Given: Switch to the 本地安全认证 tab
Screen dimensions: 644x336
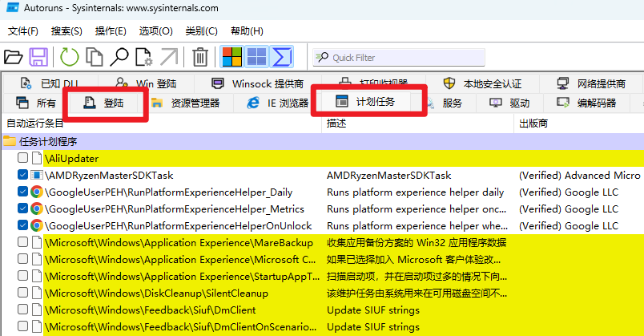Looking at the screenshot, I should coord(482,83).
